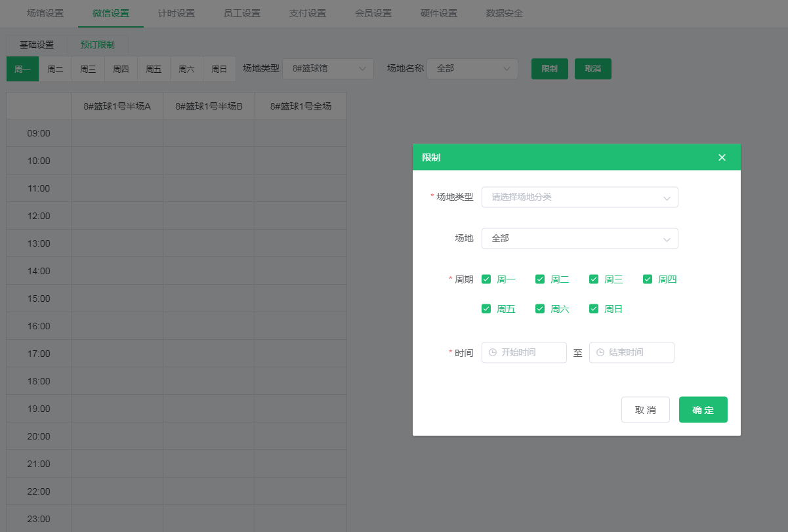Close the 限制 dialog with X icon
The height and width of the screenshot is (532, 788).
[722, 157]
